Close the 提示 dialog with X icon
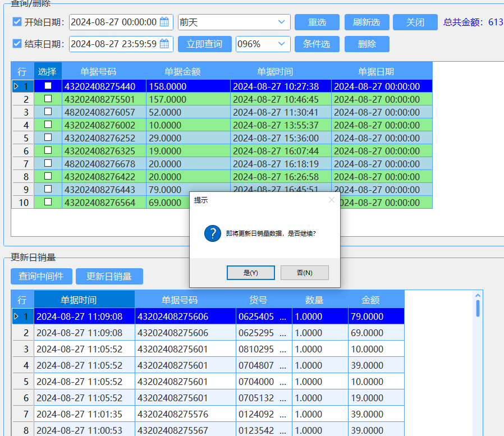Screen dimensions: 504x436 click(332, 200)
